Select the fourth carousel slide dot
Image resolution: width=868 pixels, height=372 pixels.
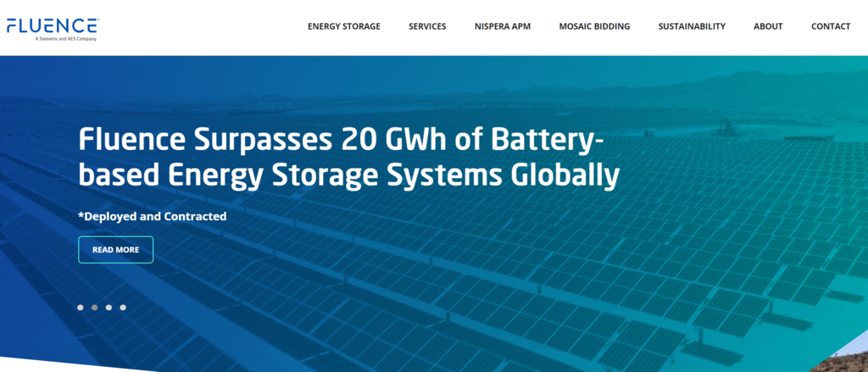coord(123,308)
